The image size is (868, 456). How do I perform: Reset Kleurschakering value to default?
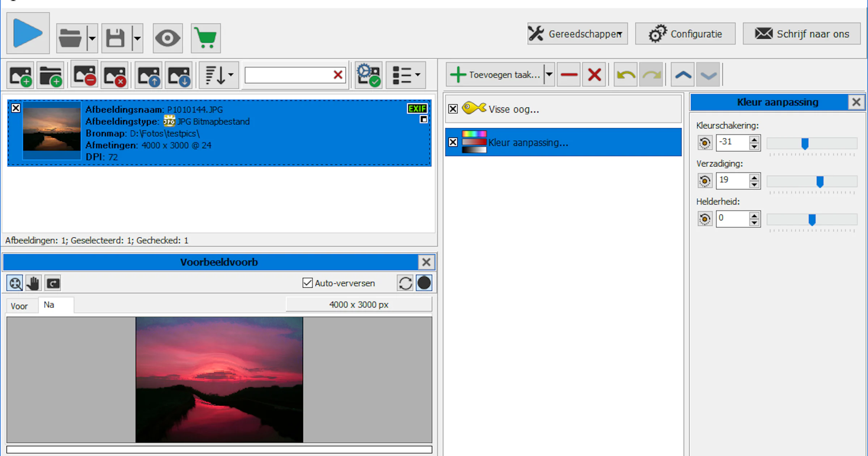point(705,143)
